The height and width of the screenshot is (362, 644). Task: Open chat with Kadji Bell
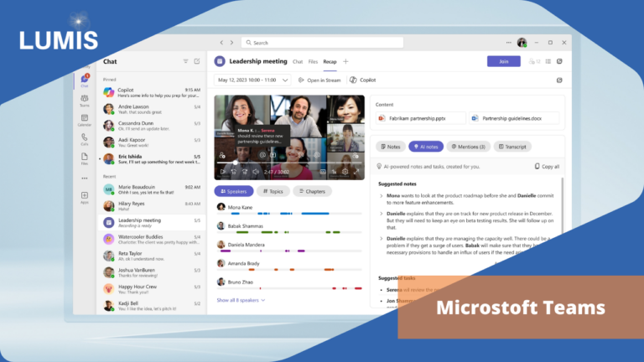[x=152, y=306]
